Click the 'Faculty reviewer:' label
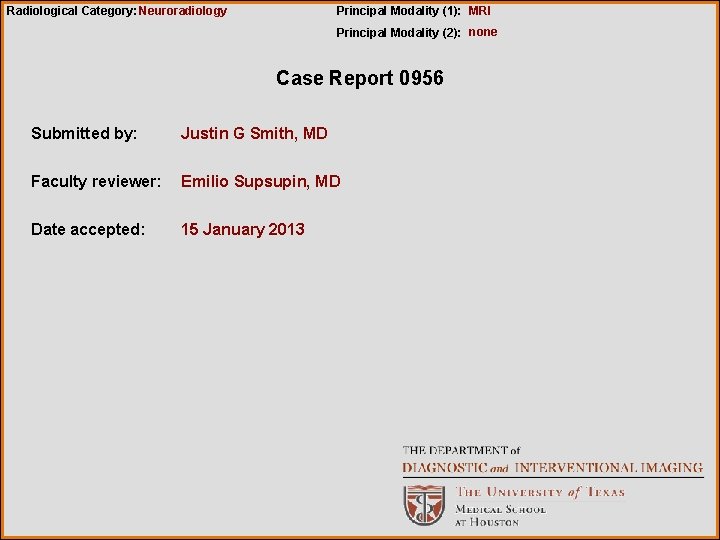This screenshot has height=540, width=720. click(x=96, y=181)
